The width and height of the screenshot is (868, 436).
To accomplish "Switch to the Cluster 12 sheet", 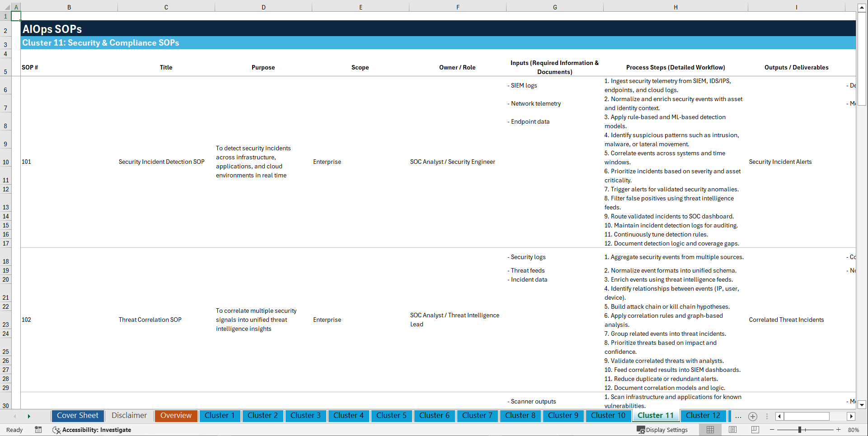I will 703,416.
